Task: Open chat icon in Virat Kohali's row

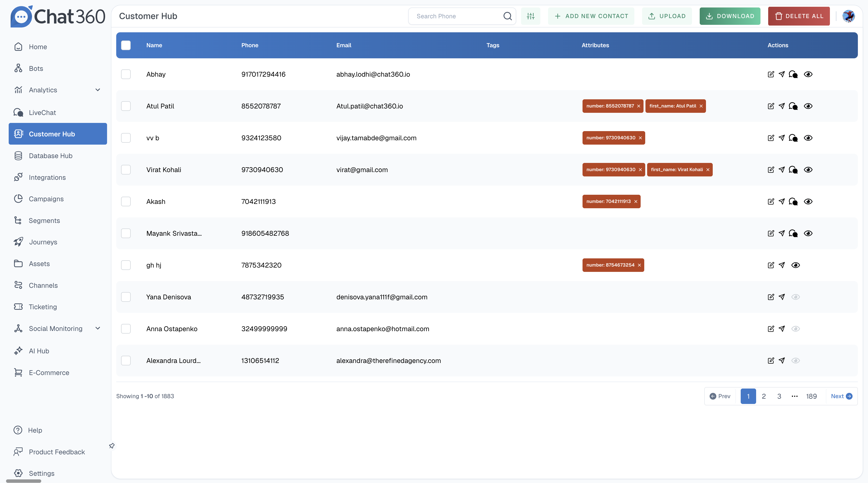Action: click(x=793, y=170)
